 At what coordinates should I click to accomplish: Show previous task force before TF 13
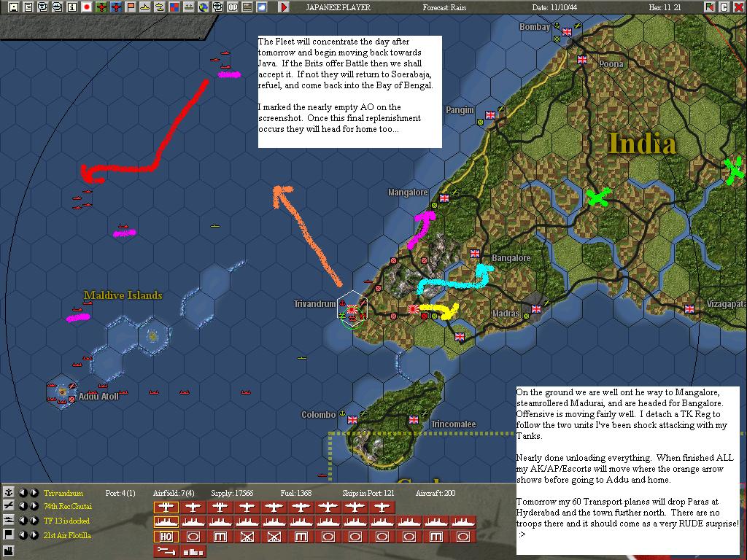(x=23, y=521)
